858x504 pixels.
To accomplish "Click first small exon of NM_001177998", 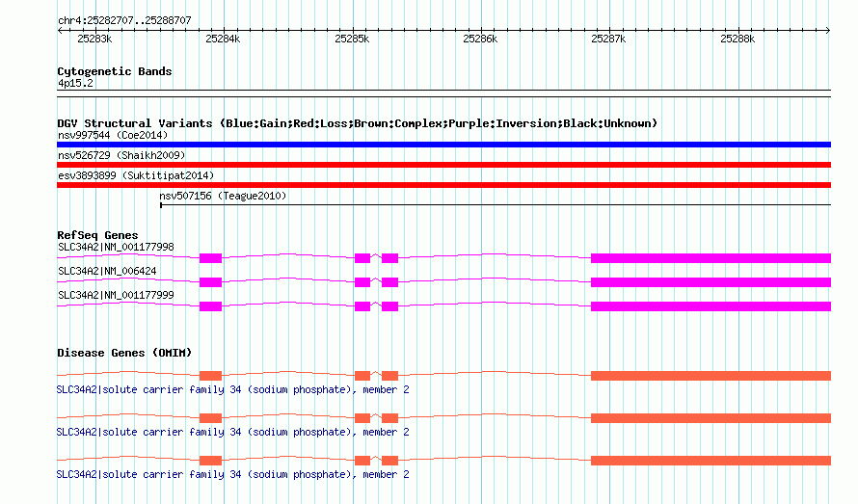I will point(211,258).
